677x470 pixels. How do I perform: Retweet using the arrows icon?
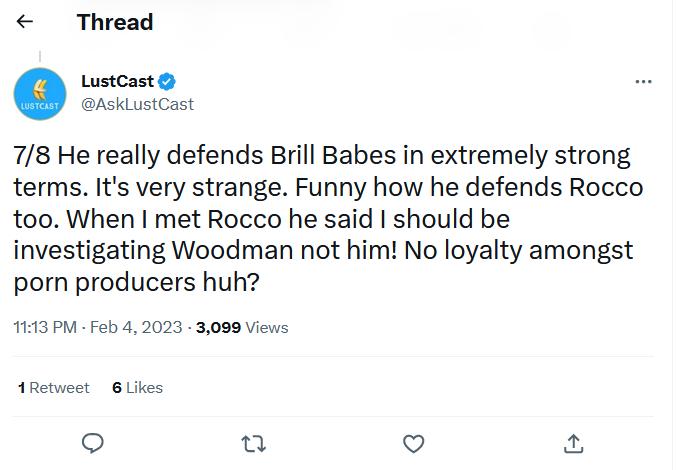click(253, 444)
